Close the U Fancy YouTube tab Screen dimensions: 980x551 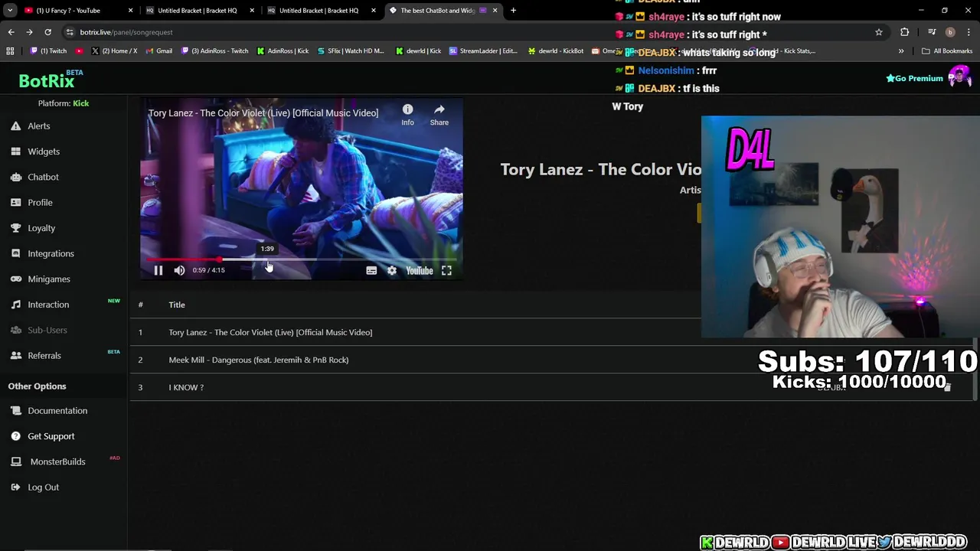tap(131, 11)
